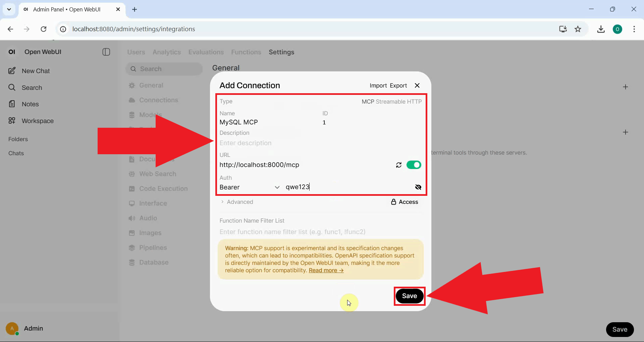The image size is (644, 342).
Task: Open Code Execution settings section
Action: click(x=163, y=188)
